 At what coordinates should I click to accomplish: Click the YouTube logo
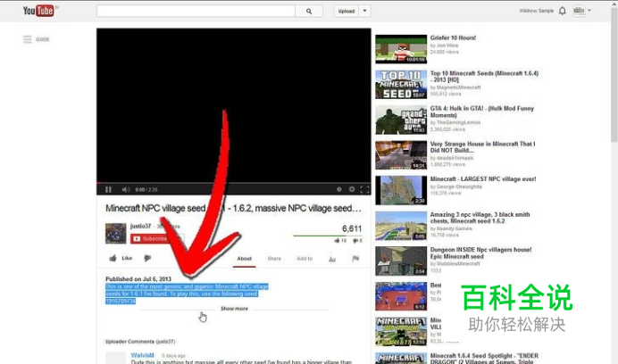click(x=38, y=11)
